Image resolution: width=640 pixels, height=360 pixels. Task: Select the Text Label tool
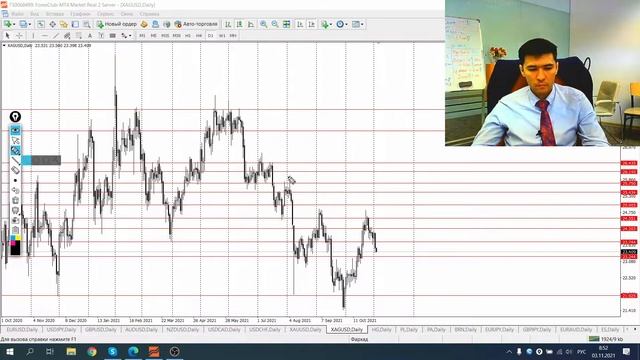[101, 36]
